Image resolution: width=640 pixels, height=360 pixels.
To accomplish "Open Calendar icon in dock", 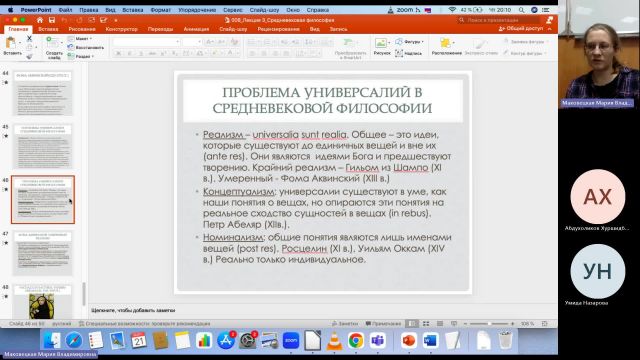I will pyautogui.click(x=139, y=340).
